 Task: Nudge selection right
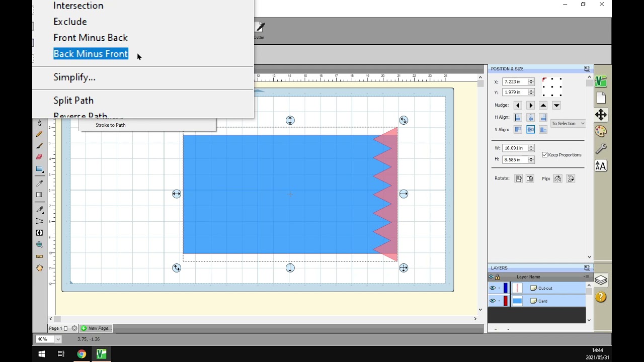coord(530,106)
